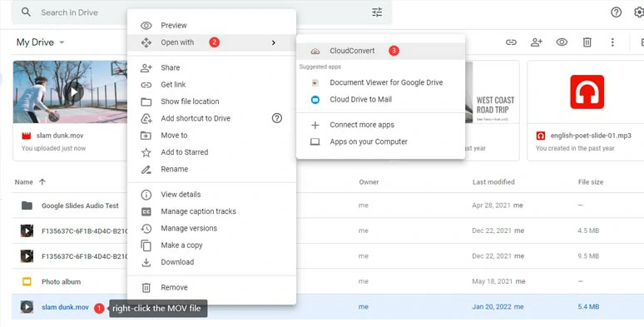Open West Coast Road Trip thumbnail
The width and height of the screenshot is (644, 327).
tap(492, 92)
